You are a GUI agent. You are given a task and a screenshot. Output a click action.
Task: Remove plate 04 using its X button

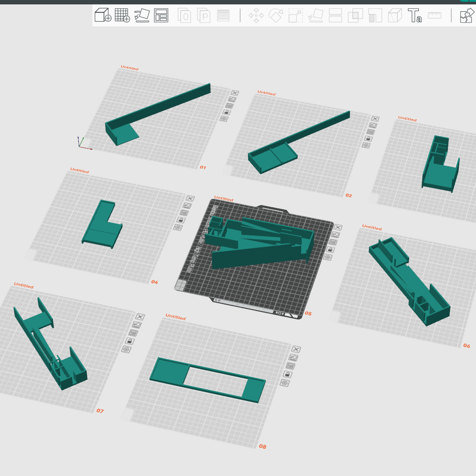coord(190,199)
